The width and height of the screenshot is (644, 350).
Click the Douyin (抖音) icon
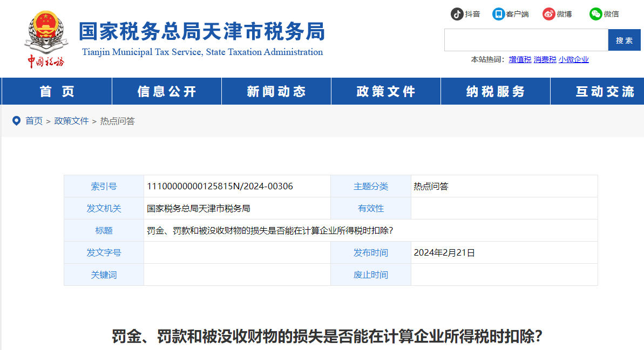(457, 14)
